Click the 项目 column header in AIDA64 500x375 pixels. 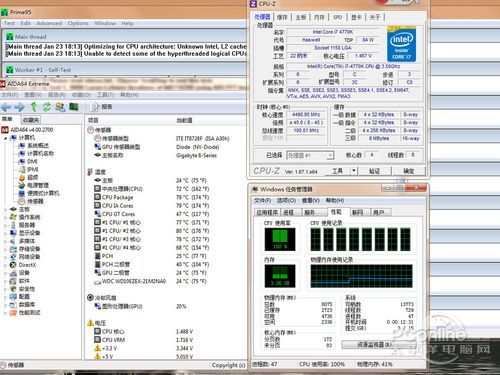[93, 120]
